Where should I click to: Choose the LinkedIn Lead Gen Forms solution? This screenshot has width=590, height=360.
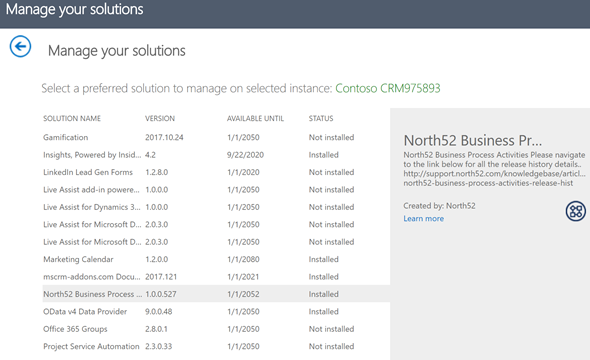tap(216, 172)
